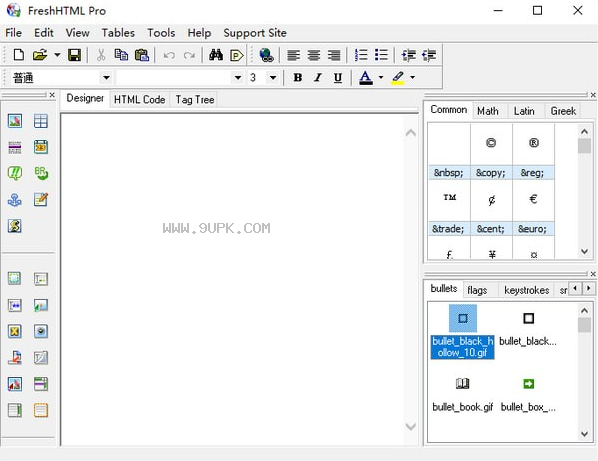The height and width of the screenshot is (461, 598).
Task: Open the File menu
Action: [x=14, y=33]
